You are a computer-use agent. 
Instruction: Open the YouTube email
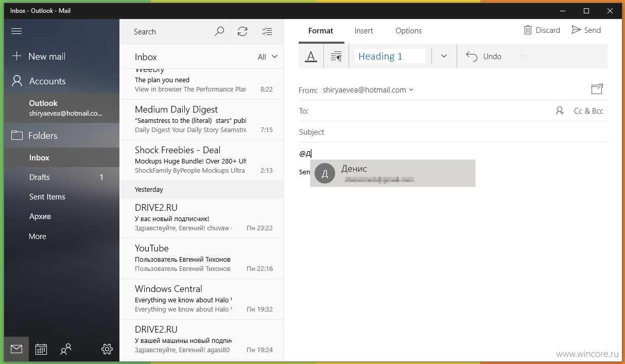coord(202,259)
